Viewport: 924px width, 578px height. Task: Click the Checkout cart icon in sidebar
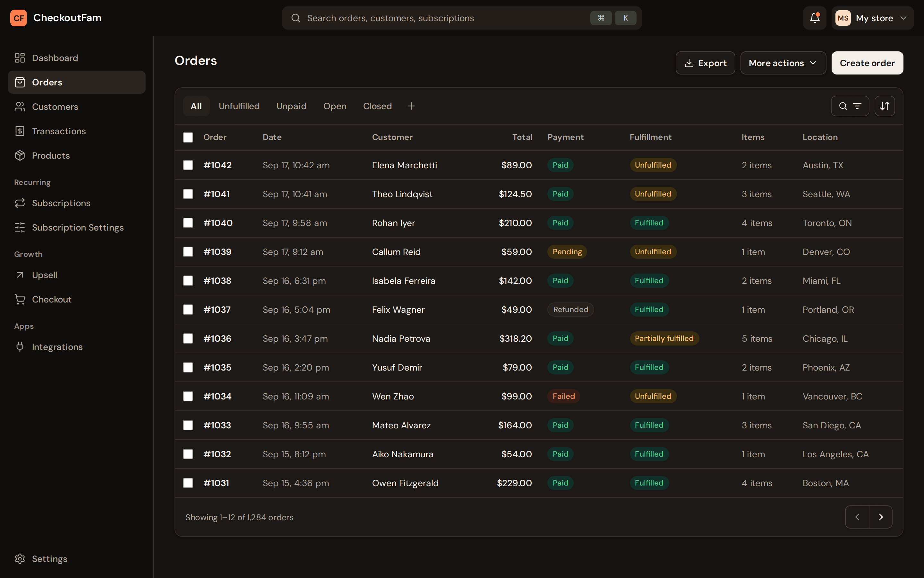(20, 299)
